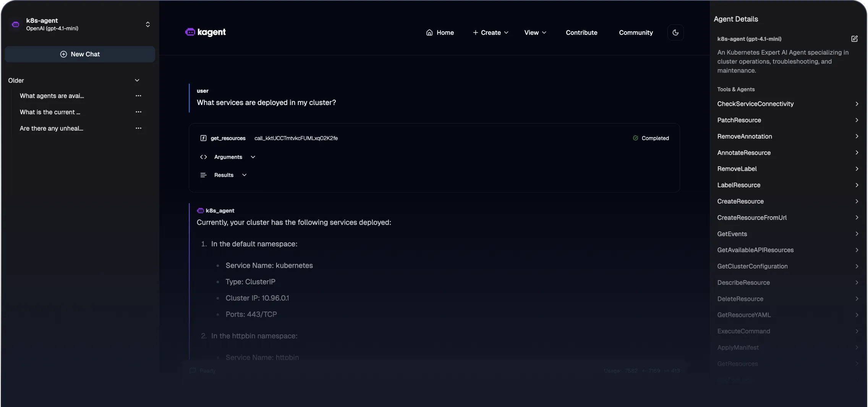The height and width of the screenshot is (407, 868).
Task: Expand GetResourceYAML tool entry
Action: [x=787, y=315]
